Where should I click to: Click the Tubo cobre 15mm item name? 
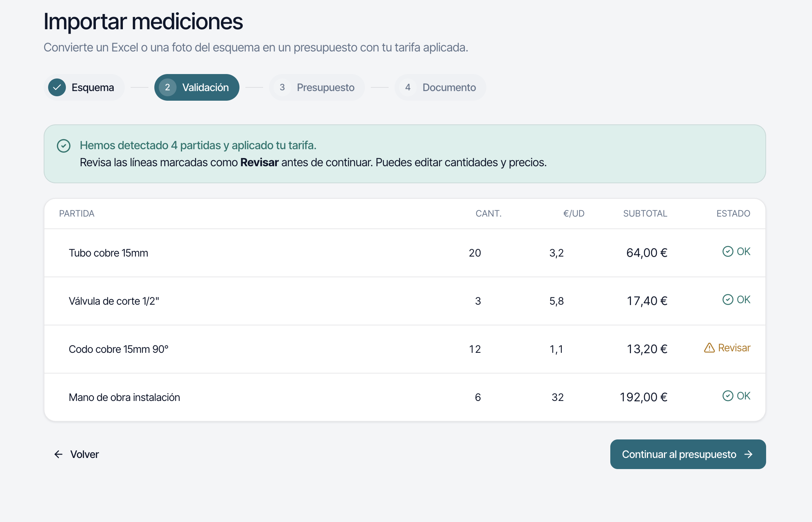108,253
